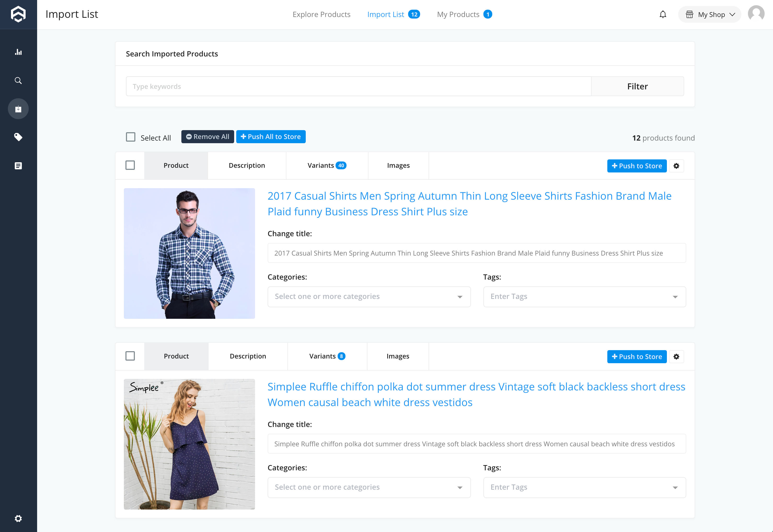Screen dimensions: 773x532
Task: Open the dashboard analytics chart icon
Action: [18, 52]
